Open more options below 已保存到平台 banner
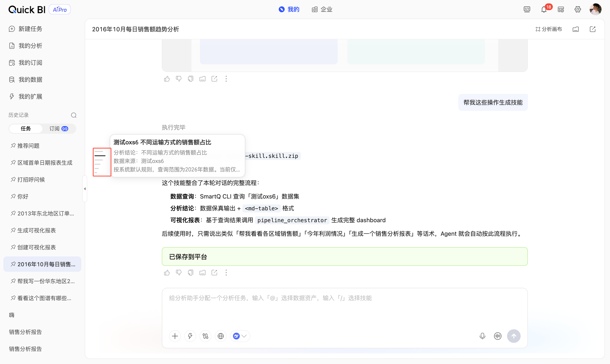This screenshot has width=610, height=364. (226, 273)
